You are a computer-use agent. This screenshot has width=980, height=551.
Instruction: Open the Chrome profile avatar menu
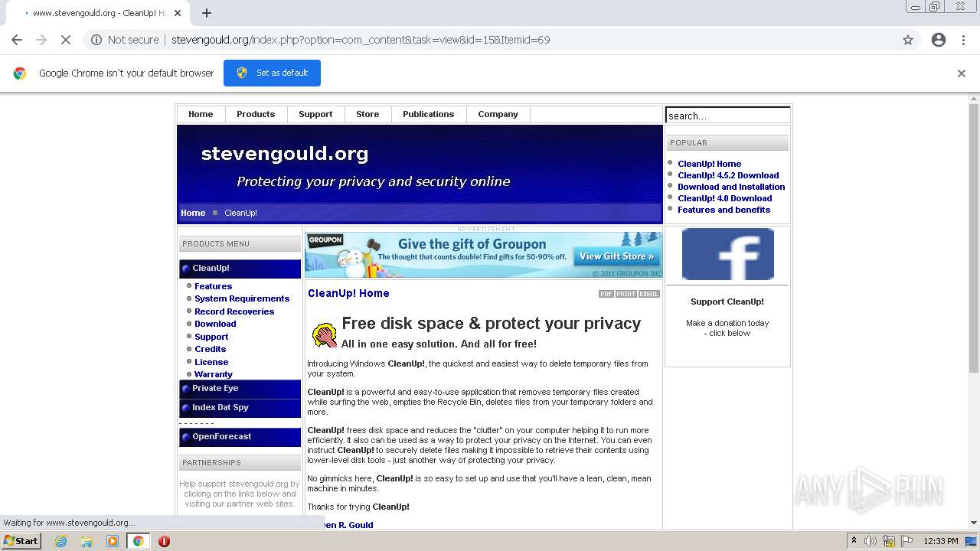939,40
